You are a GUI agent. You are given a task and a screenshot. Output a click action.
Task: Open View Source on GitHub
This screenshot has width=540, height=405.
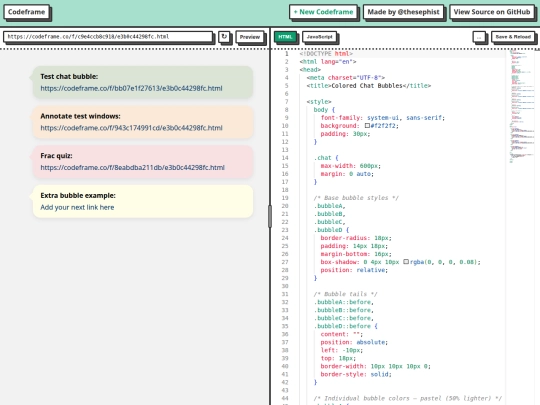pyautogui.click(x=492, y=12)
